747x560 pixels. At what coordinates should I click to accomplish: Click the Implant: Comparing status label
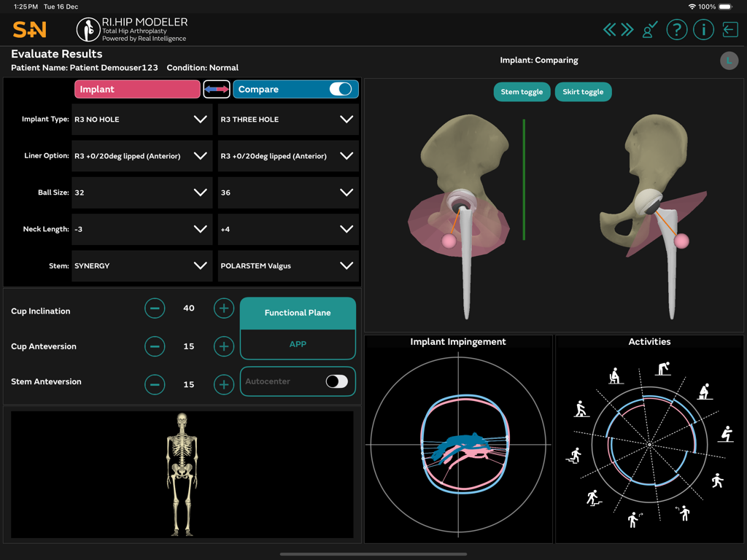(x=539, y=60)
